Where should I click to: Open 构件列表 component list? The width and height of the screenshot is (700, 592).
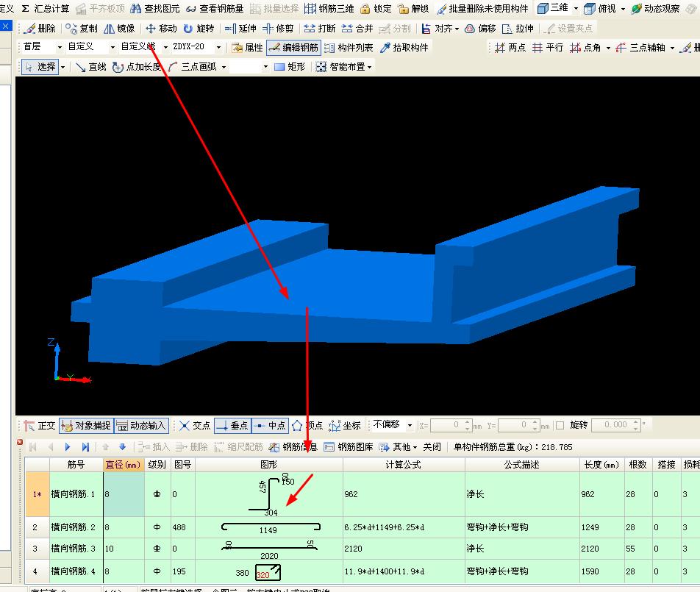point(349,48)
